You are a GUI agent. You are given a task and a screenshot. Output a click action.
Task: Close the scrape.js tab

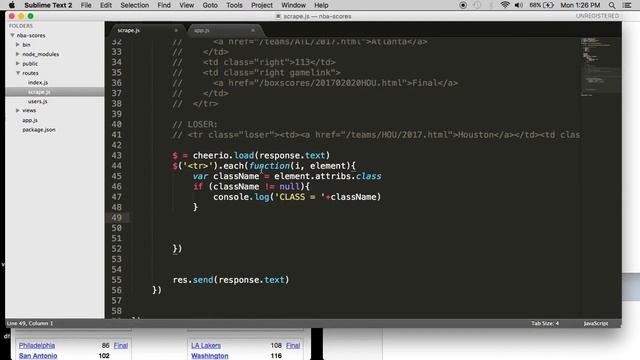(x=176, y=30)
